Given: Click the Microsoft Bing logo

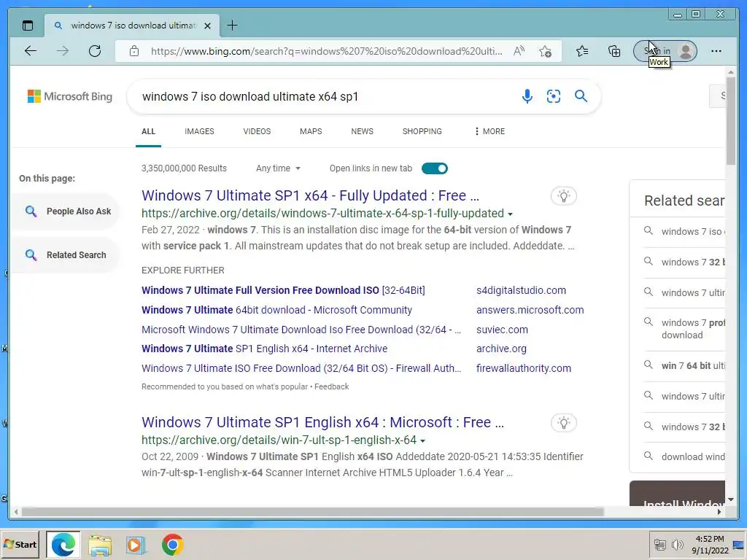Looking at the screenshot, I should coord(69,96).
